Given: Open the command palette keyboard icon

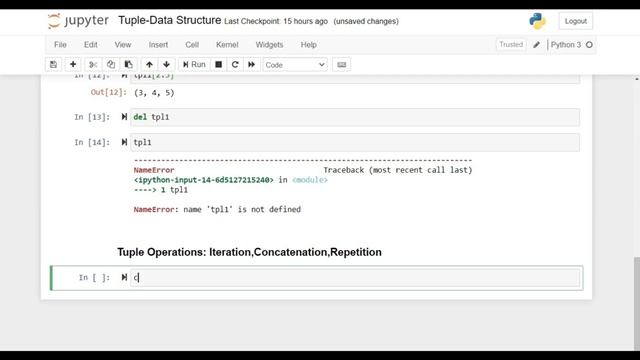Looking at the screenshot, I should click(342, 64).
